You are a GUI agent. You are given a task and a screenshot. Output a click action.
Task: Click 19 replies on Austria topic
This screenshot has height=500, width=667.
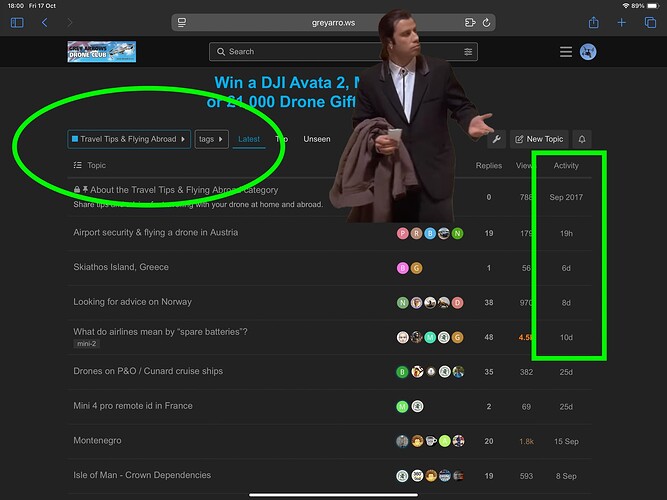(x=489, y=233)
